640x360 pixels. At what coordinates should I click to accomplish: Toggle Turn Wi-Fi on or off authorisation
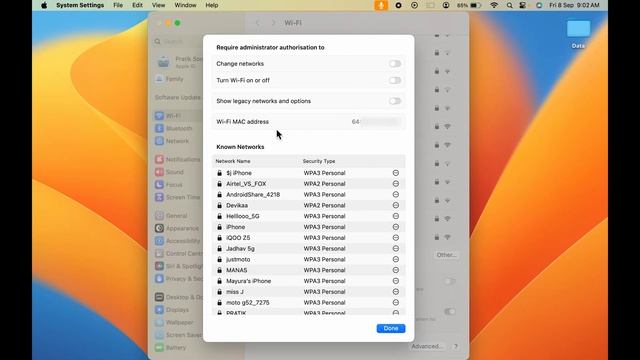coord(395,80)
